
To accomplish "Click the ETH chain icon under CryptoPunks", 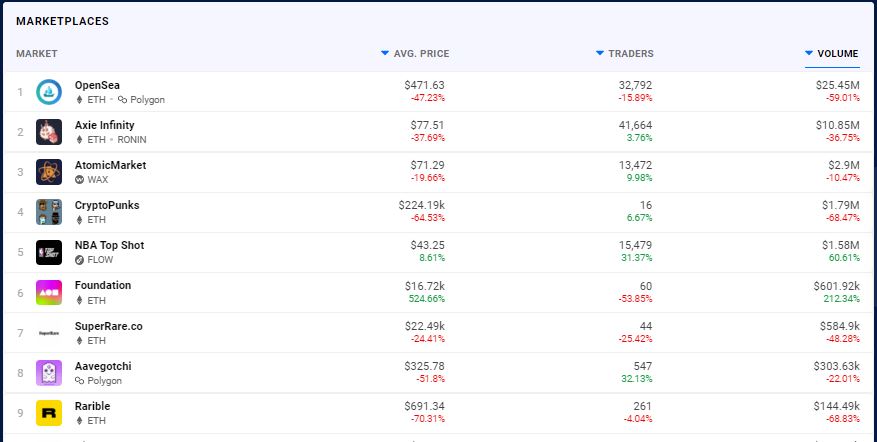I will (x=79, y=220).
